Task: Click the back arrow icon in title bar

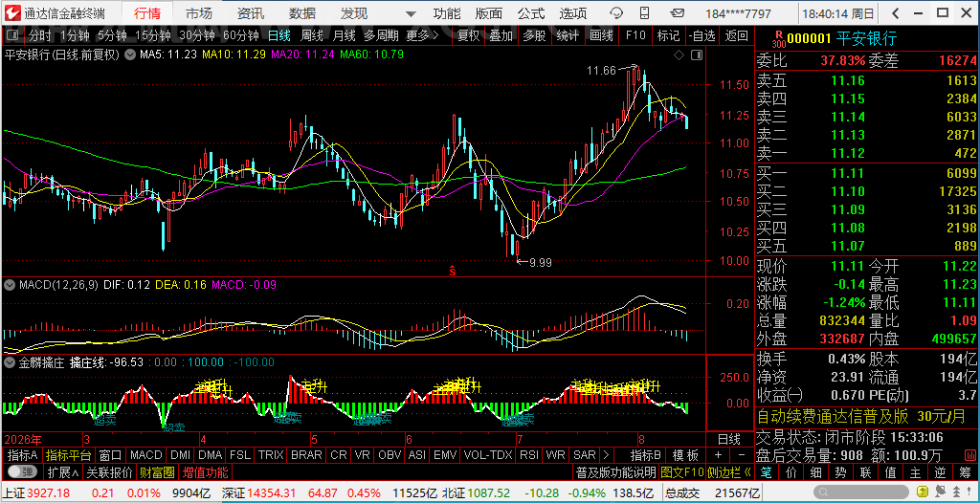Action: pos(896,13)
